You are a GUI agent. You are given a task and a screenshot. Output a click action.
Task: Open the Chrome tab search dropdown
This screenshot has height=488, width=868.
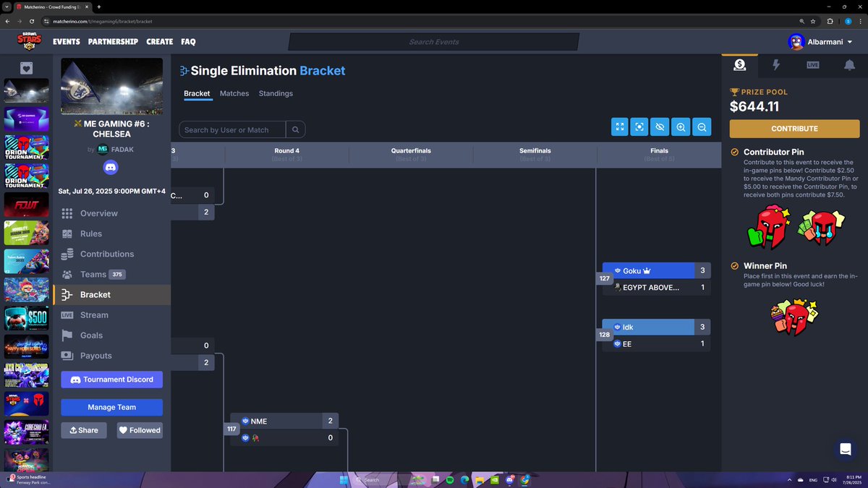pos(7,7)
